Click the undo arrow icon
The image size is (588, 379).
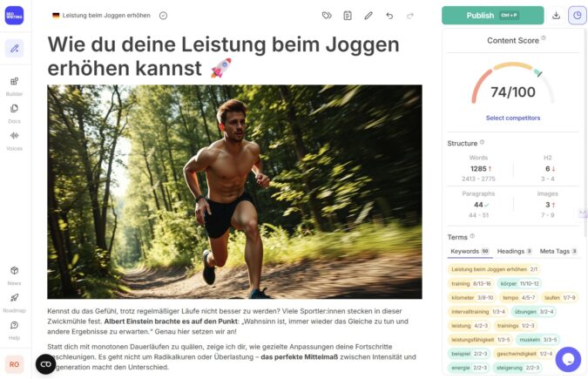coord(389,16)
